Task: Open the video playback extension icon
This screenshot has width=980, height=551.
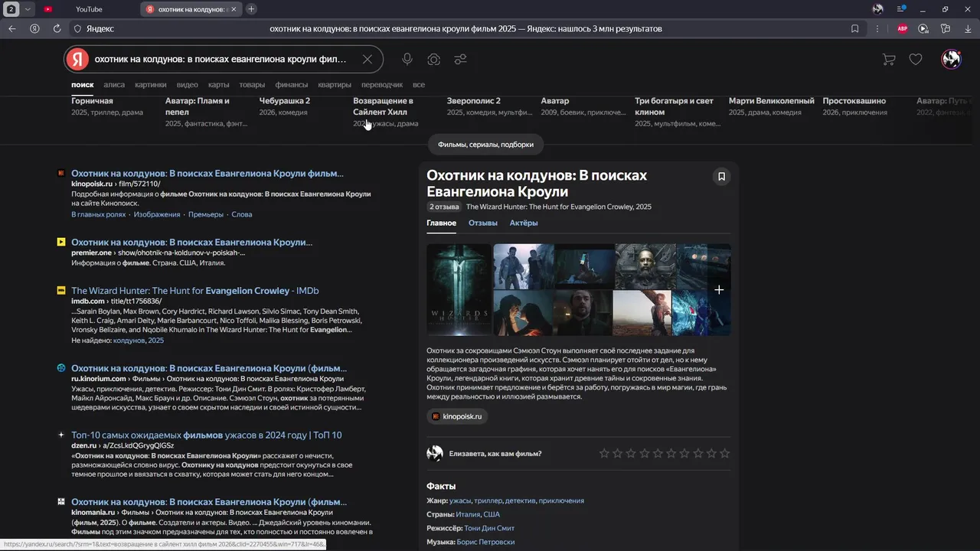Action: (923, 28)
